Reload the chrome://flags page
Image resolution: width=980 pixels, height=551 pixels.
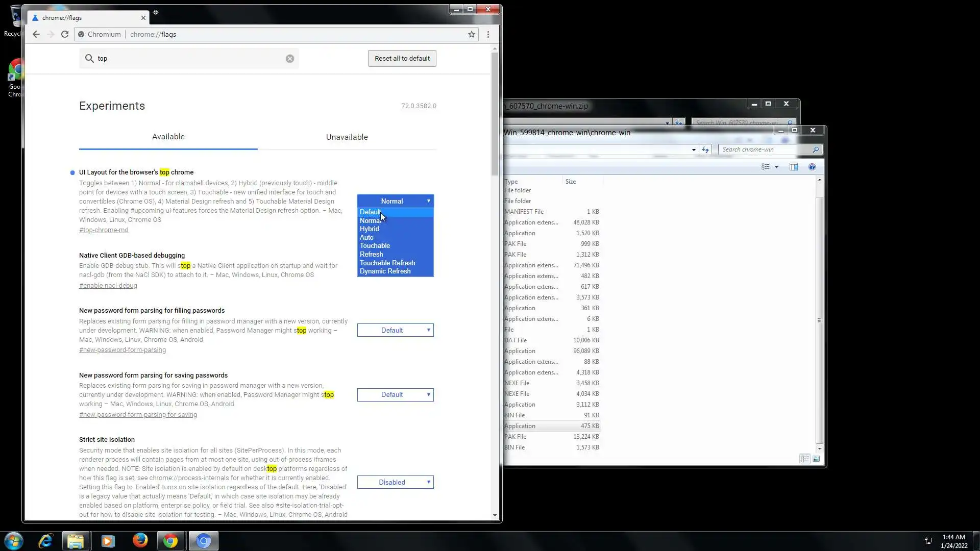(65, 34)
